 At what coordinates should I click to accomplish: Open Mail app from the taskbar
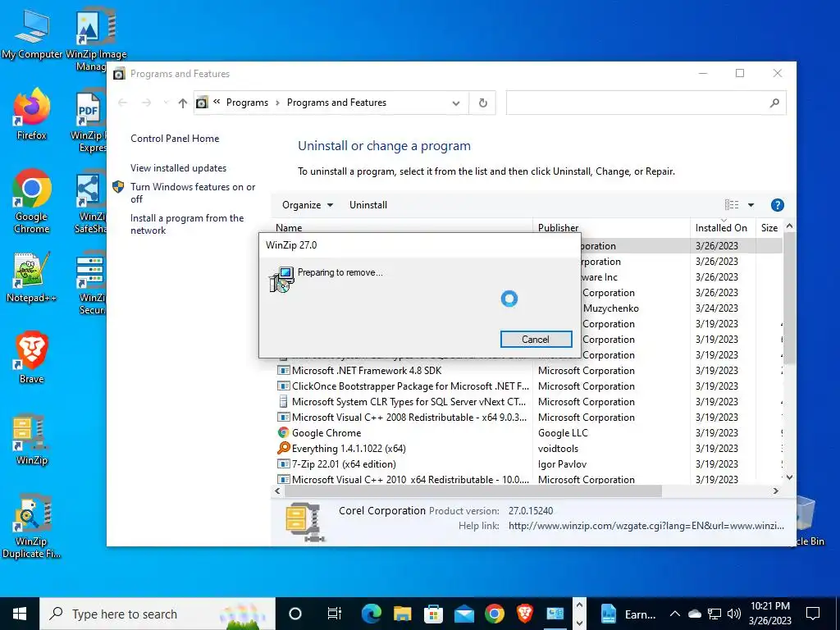(464, 614)
